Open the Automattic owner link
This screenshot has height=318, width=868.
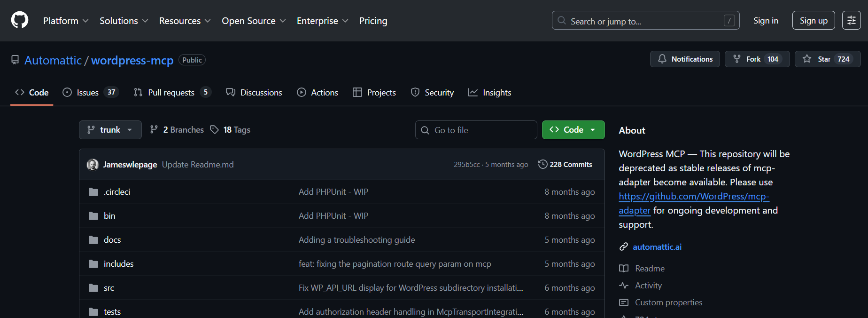(x=53, y=60)
